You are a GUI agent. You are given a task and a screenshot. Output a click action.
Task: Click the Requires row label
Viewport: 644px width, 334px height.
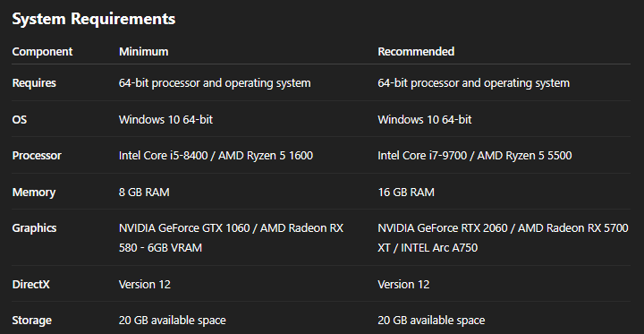pos(34,83)
